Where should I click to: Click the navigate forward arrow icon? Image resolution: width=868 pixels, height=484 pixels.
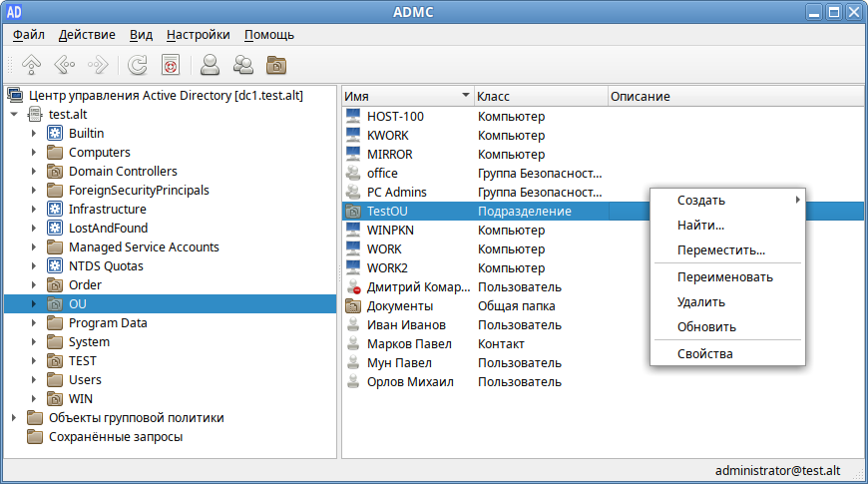tap(99, 65)
